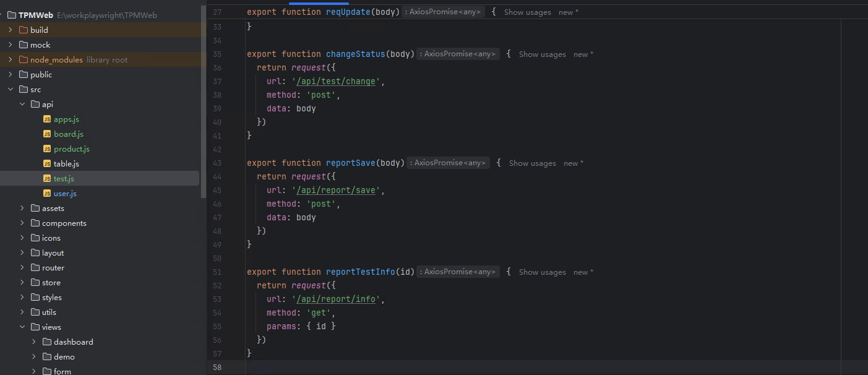The height and width of the screenshot is (375, 868).
Task: Open the '/api/report/info' URL link
Action: (x=336, y=299)
